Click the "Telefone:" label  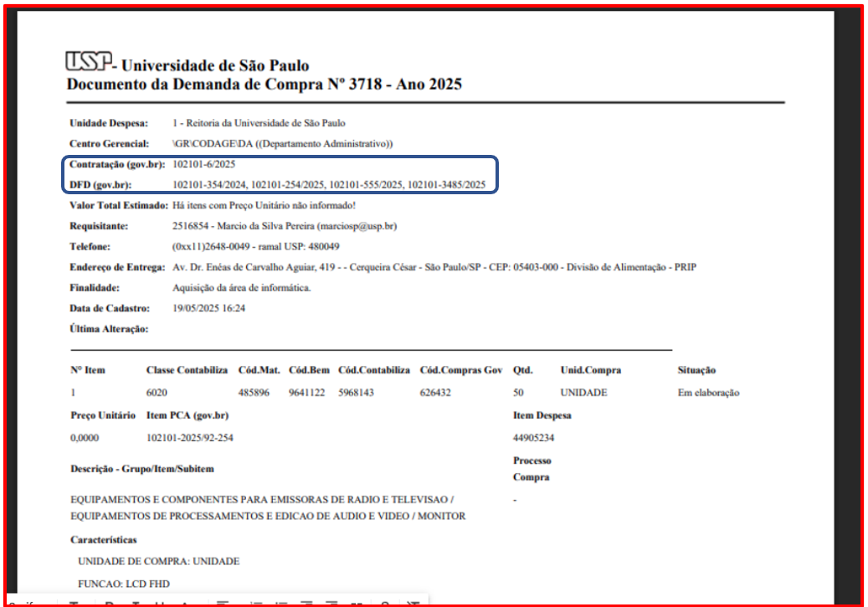tap(90, 246)
